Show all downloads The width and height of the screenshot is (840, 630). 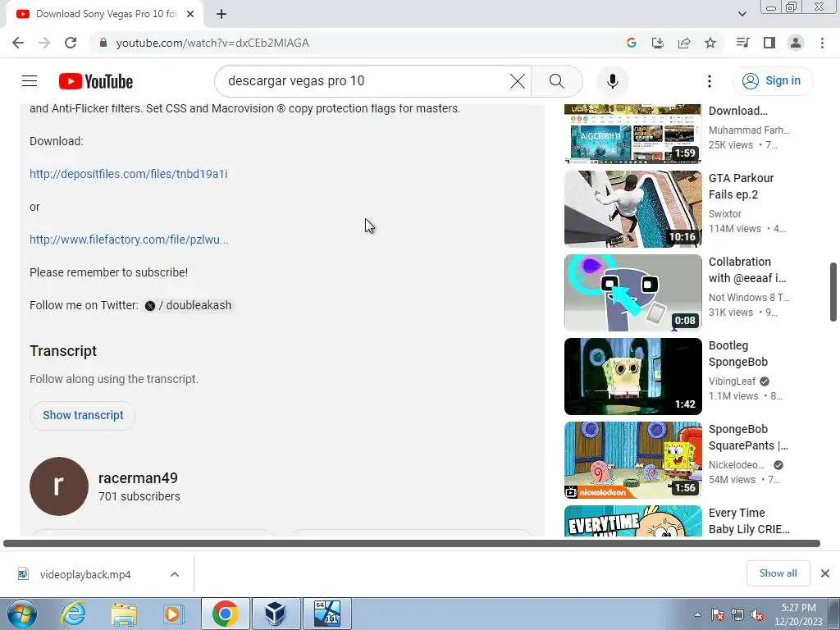[x=778, y=573]
